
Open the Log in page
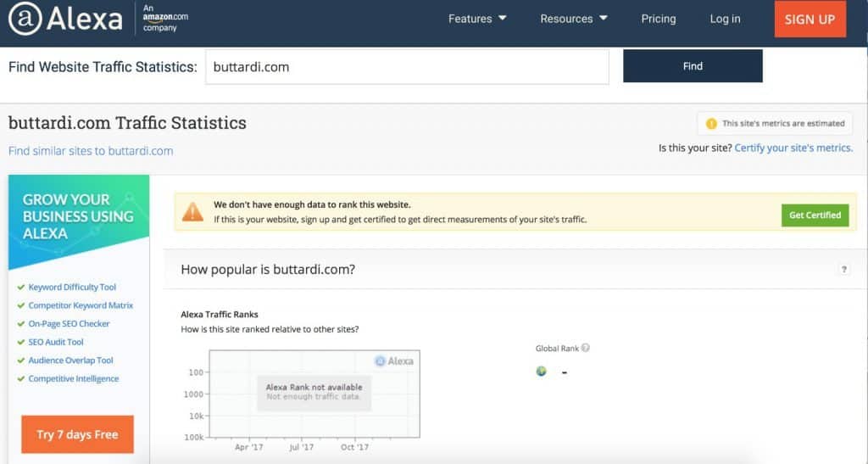[x=725, y=19]
